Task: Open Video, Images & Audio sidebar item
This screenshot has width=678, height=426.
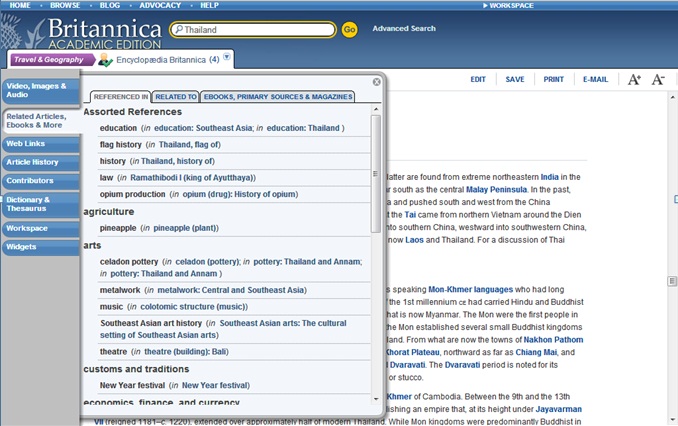Action: [x=41, y=90]
